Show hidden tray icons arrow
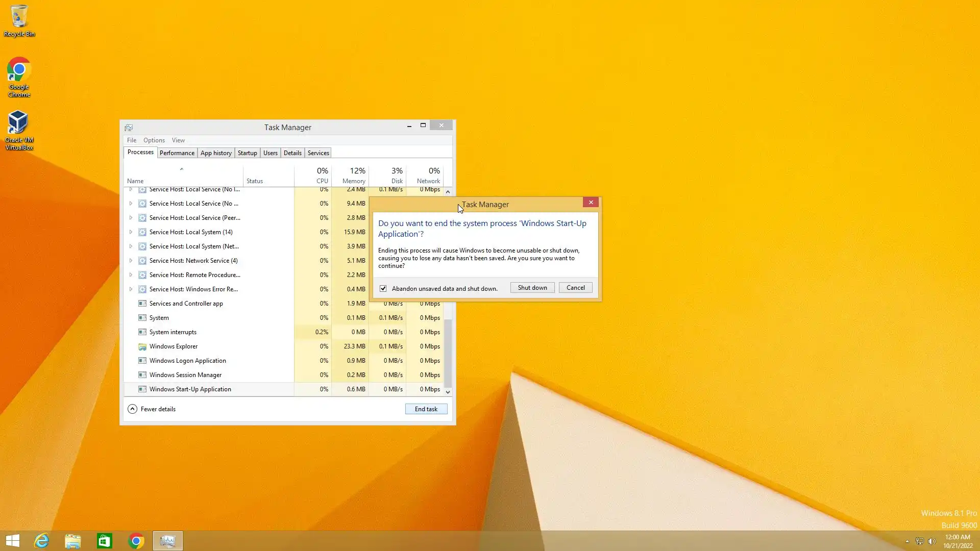The width and height of the screenshot is (980, 551). pos(907,541)
